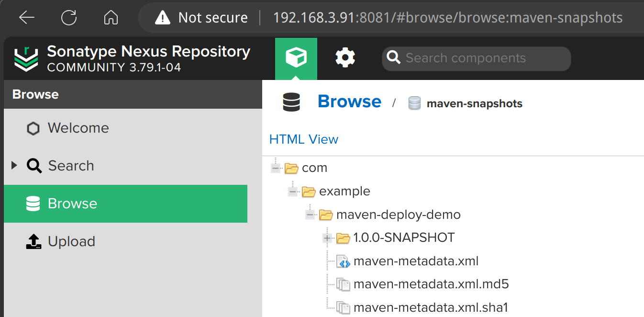The image size is (644, 317).
Task: Expand the Search menu arrow in sidebar
Action: click(14, 166)
